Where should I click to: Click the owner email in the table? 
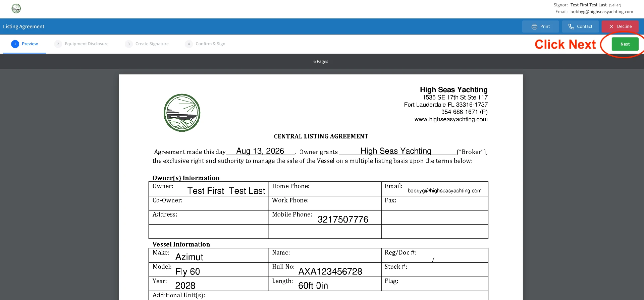[444, 191]
